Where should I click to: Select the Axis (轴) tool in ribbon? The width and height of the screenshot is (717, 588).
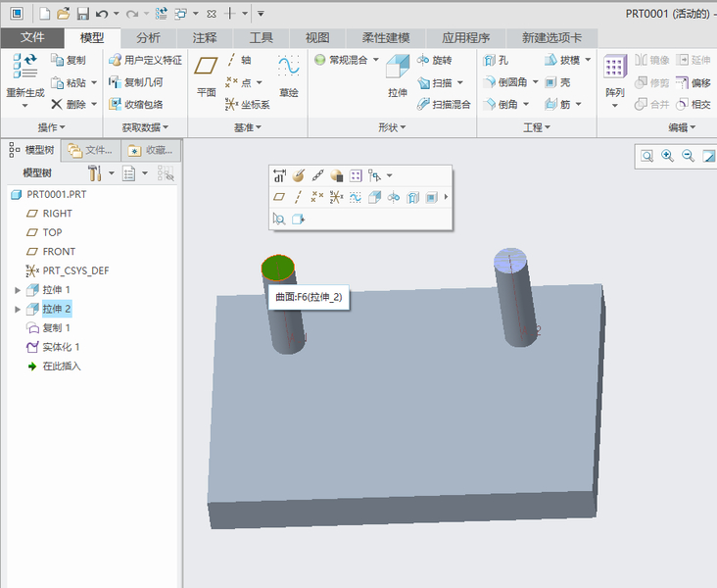pos(239,60)
